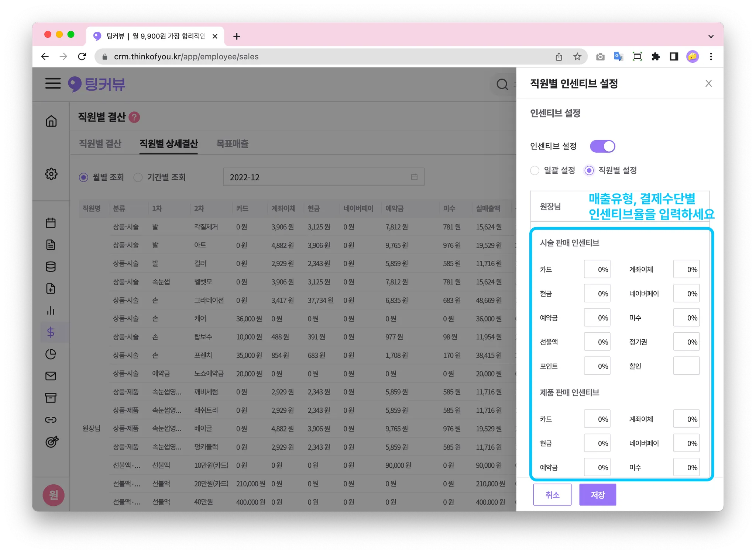Viewport: 756px width, 554px height.
Task: Select the 일괄 설정 radio option
Action: pyautogui.click(x=535, y=170)
